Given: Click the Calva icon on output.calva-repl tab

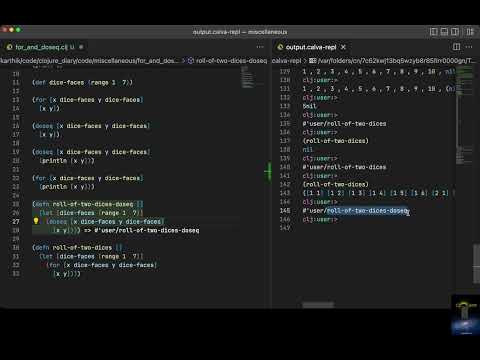Looking at the screenshot, I should (280, 47).
